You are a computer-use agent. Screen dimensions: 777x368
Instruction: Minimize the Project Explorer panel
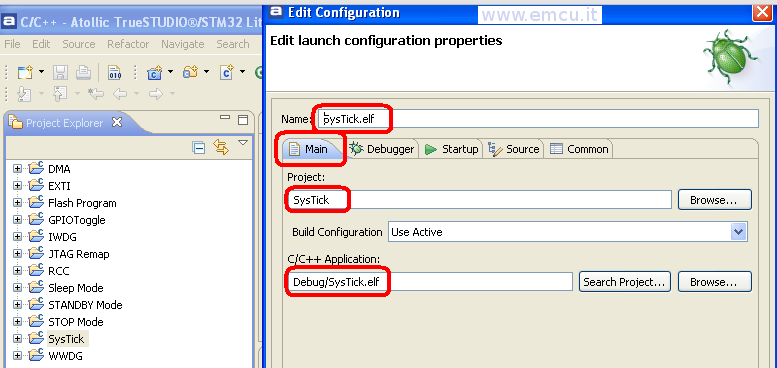(x=225, y=118)
